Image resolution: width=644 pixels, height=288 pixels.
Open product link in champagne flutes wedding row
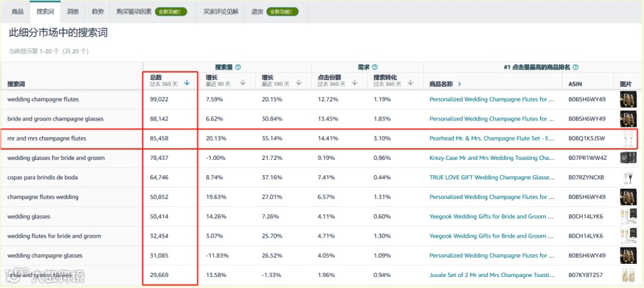pos(492,197)
